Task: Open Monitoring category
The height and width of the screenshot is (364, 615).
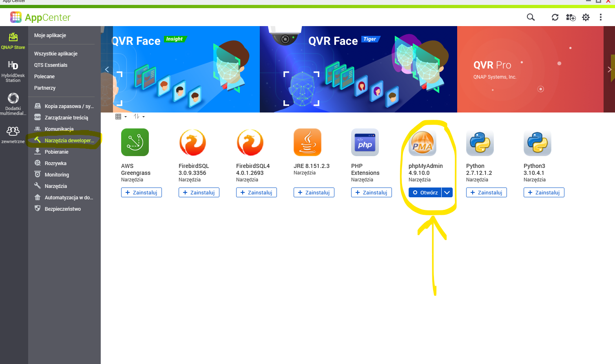Action: click(64, 174)
